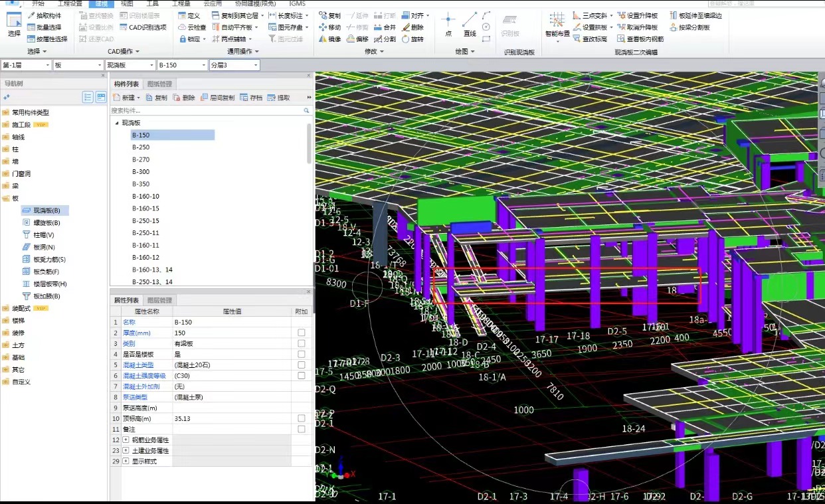Open the B-150 component dropdown
The height and width of the screenshot is (504, 825).
[x=183, y=65]
